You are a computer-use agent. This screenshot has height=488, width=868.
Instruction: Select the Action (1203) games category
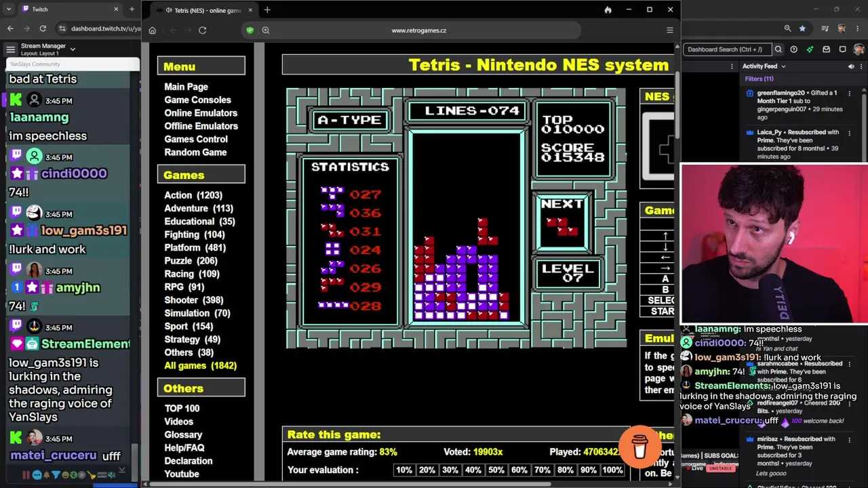pyautogui.click(x=193, y=195)
